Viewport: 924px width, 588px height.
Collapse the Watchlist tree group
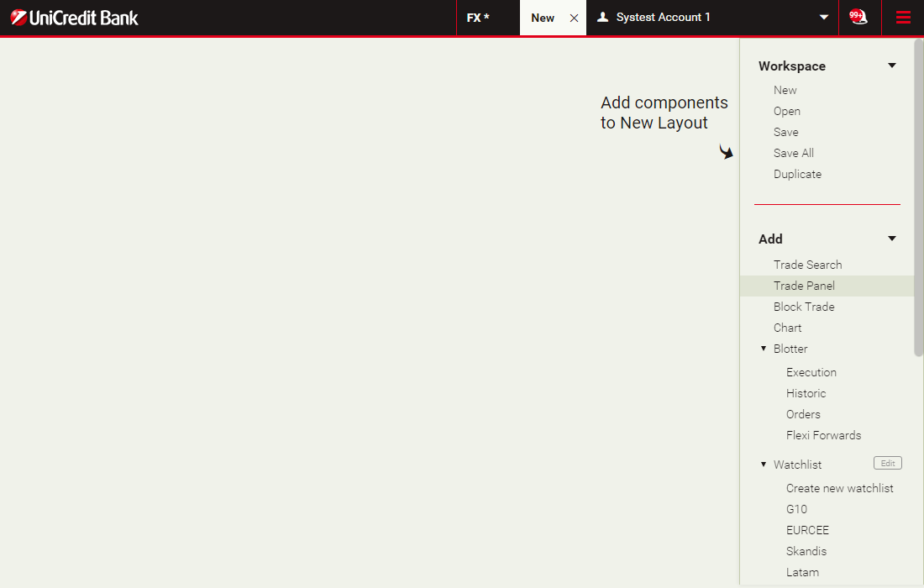coord(764,465)
